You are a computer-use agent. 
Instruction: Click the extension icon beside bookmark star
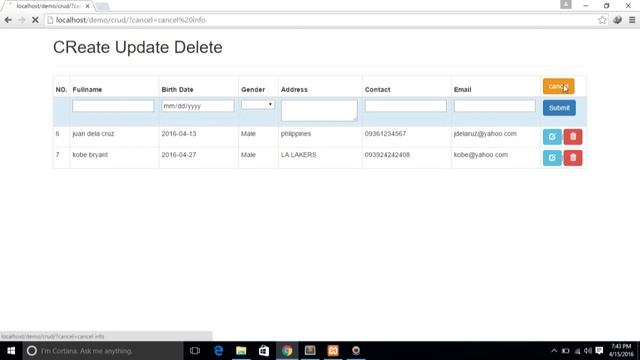(x=617, y=20)
